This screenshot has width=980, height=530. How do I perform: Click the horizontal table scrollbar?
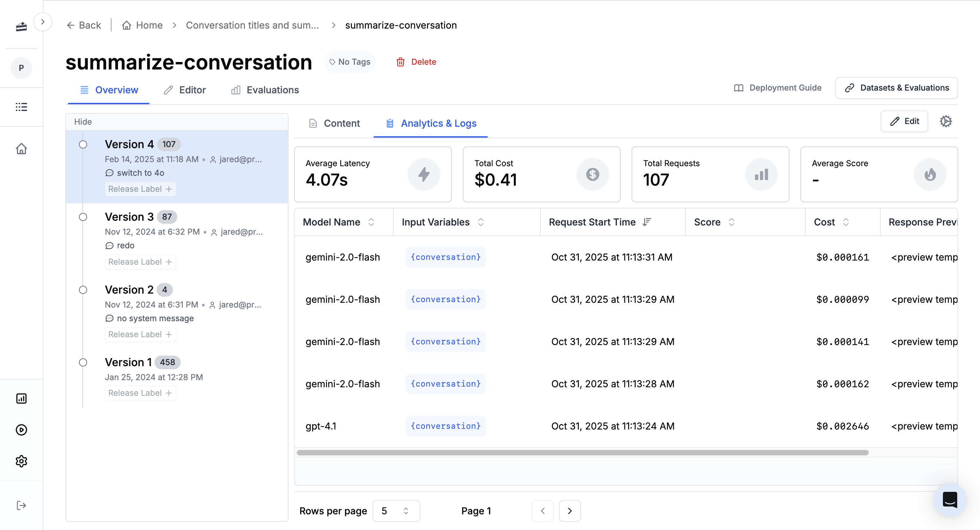point(582,453)
